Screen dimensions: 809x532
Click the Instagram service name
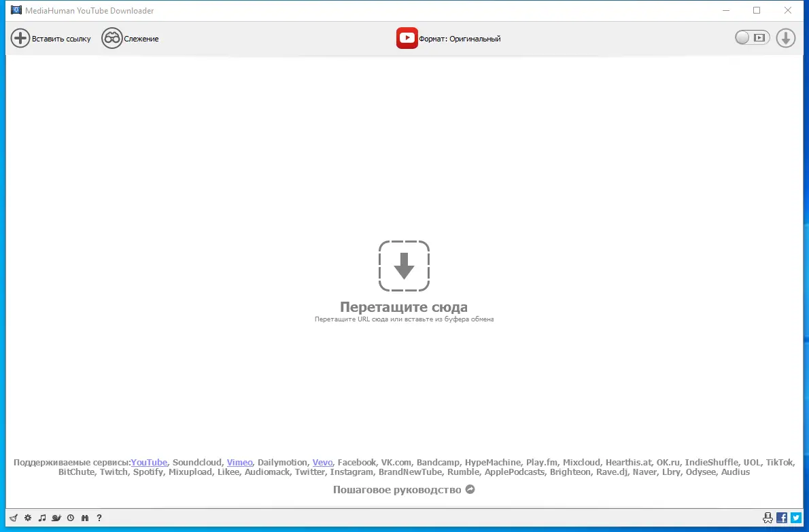(x=351, y=472)
